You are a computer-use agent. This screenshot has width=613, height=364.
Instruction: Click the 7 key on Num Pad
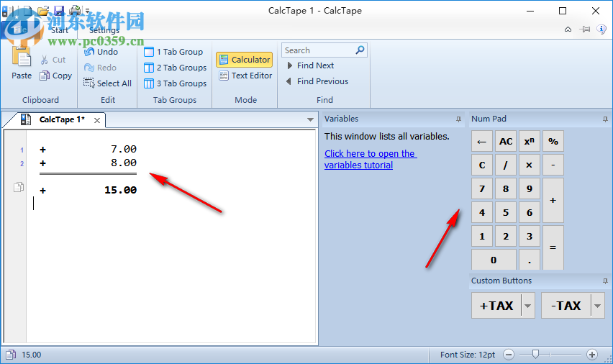click(481, 189)
